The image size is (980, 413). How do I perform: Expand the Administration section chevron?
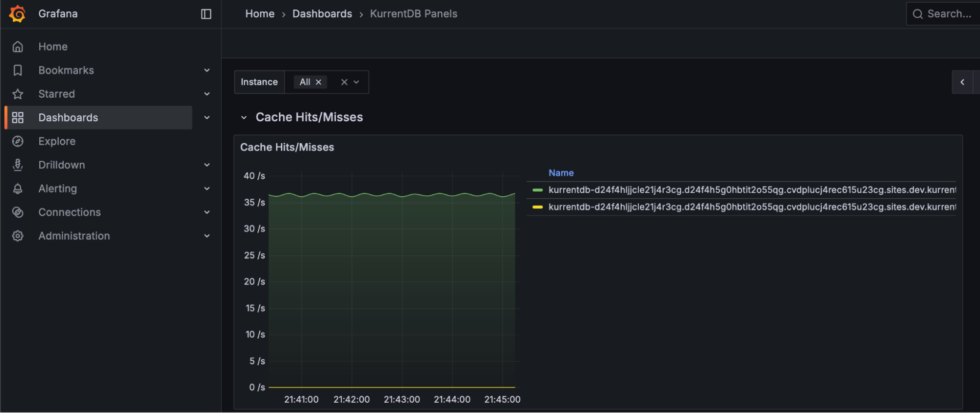pyautogui.click(x=207, y=236)
